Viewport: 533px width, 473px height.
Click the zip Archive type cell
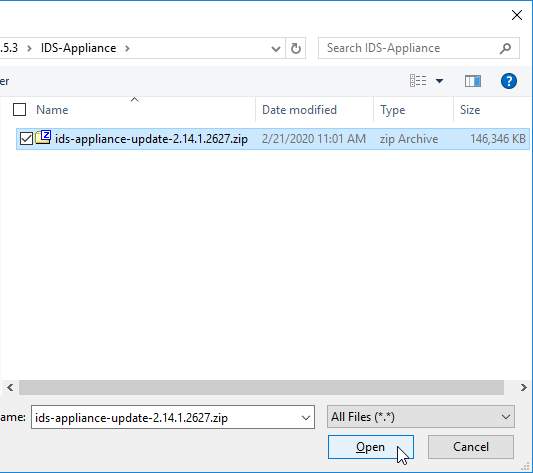pyautogui.click(x=409, y=139)
